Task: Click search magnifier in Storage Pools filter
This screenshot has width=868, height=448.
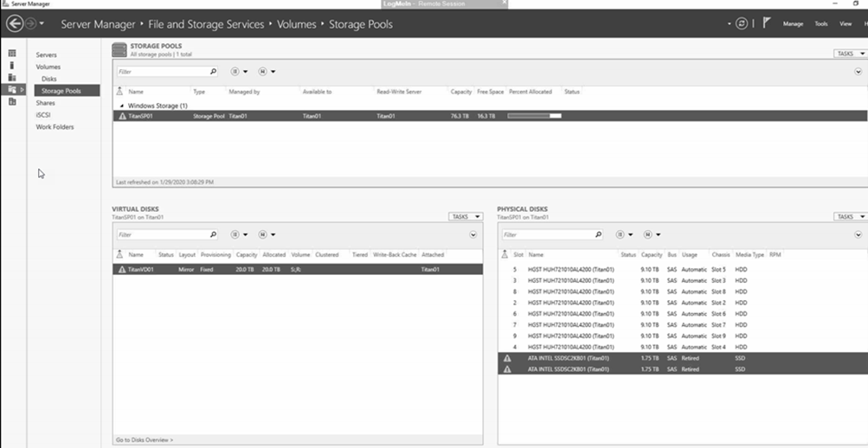Action: 213,71
